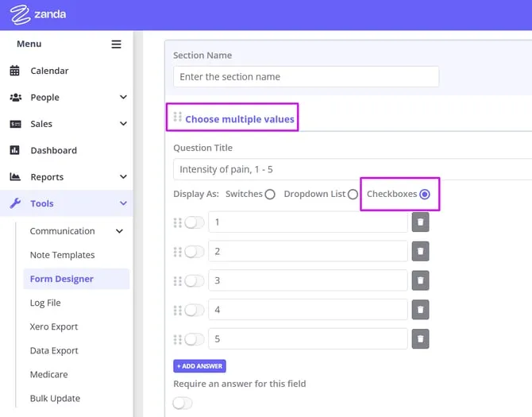Delete answer 3 with trash icon
The width and height of the screenshot is (532, 417).
pos(420,280)
